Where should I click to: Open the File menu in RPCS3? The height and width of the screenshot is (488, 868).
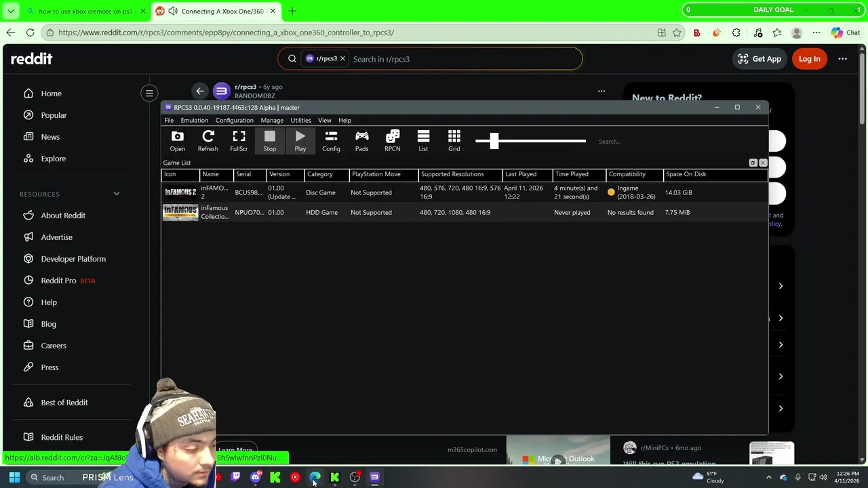169,120
